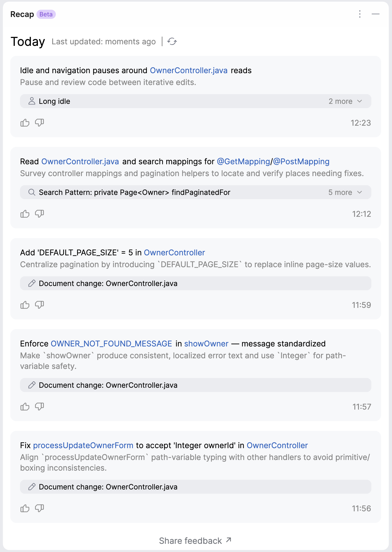Follow the @GetMapping link

pos(243,162)
